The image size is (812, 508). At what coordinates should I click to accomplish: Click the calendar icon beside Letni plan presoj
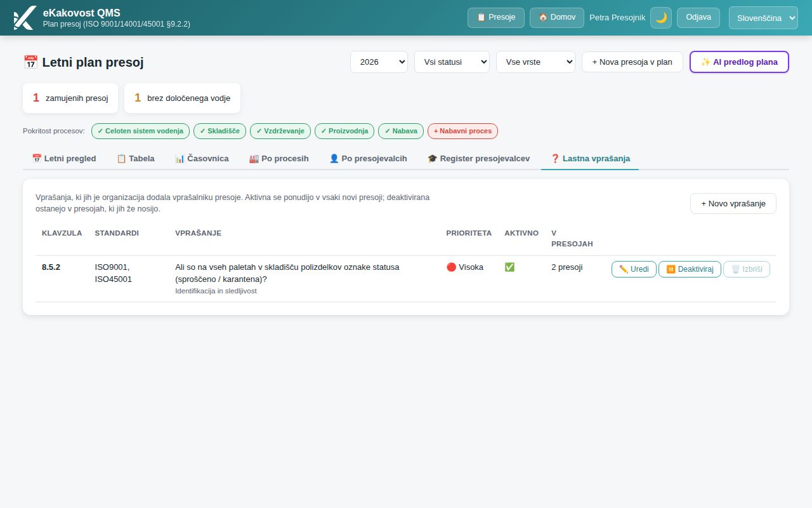pos(30,62)
